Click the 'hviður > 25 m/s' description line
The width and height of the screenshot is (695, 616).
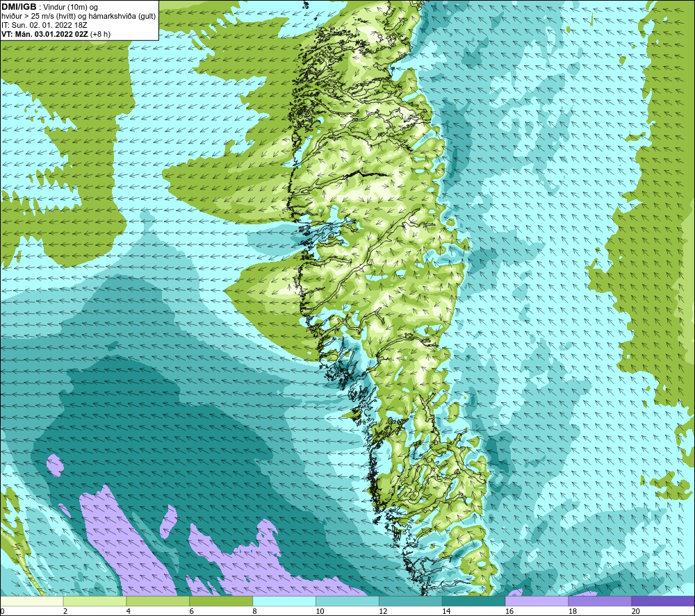79,17
